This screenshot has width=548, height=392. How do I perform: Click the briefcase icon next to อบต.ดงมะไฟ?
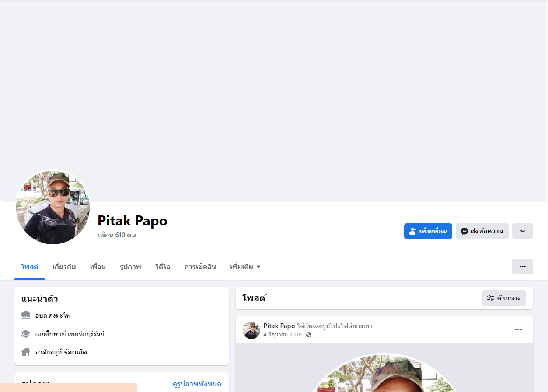point(26,316)
